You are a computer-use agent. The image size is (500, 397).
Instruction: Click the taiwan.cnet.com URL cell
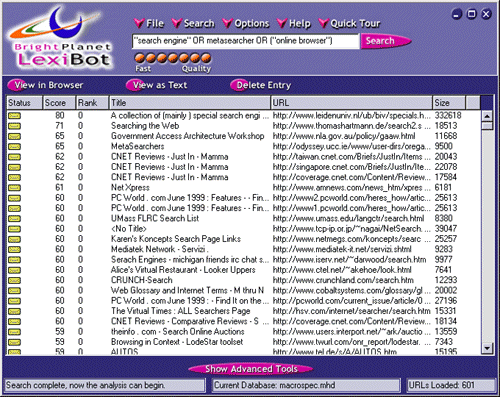tap(351, 157)
